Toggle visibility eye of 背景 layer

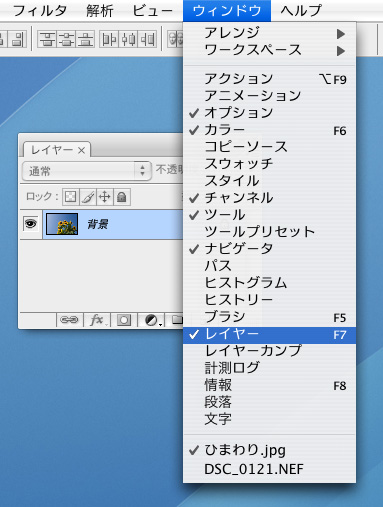[x=31, y=224]
